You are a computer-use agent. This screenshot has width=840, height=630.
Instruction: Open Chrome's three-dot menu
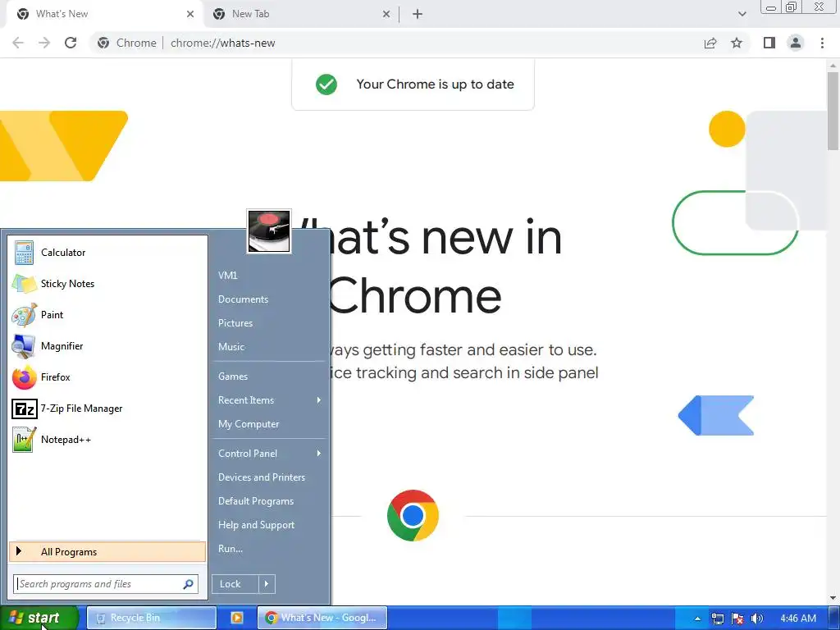[822, 43]
